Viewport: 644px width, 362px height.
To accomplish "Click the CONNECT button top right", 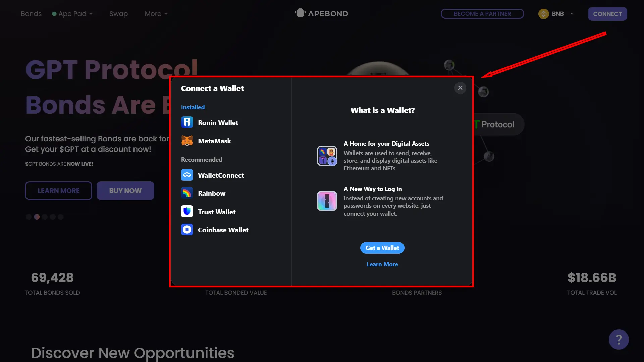I will click(x=607, y=14).
